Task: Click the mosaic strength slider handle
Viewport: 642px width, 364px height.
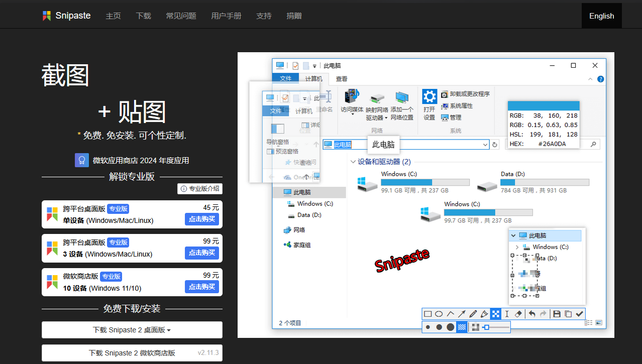Action: pyautogui.click(x=486, y=327)
